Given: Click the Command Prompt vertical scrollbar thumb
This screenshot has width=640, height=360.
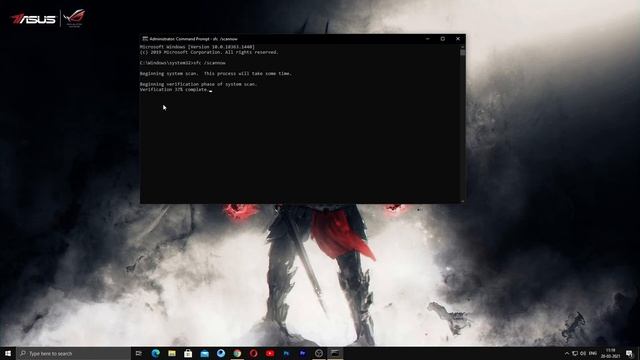Looking at the screenshot, I should click(x=462, y=52).
